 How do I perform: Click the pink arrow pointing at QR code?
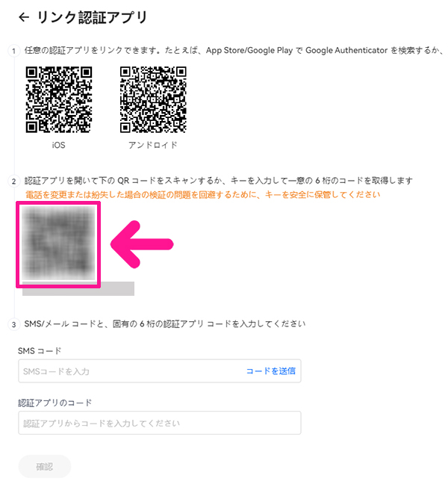(x=142, y=244)
